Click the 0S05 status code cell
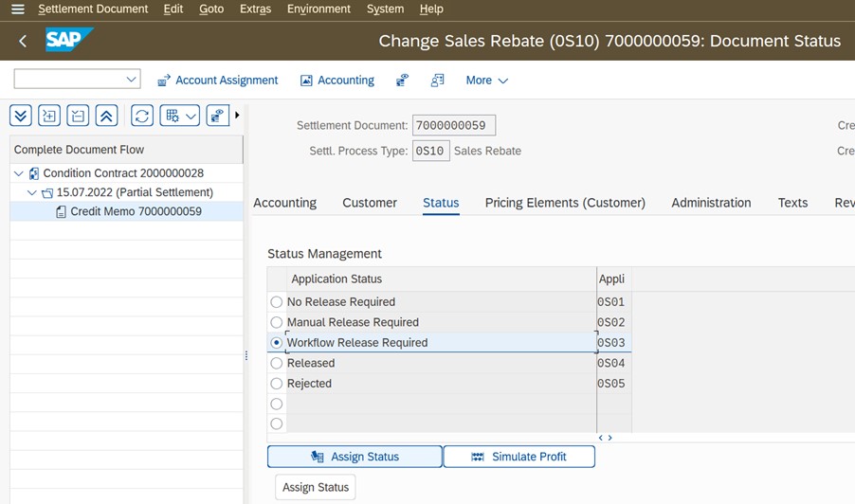Image resolution: width=855 pixels, height=504 pixels. [614, 384]
